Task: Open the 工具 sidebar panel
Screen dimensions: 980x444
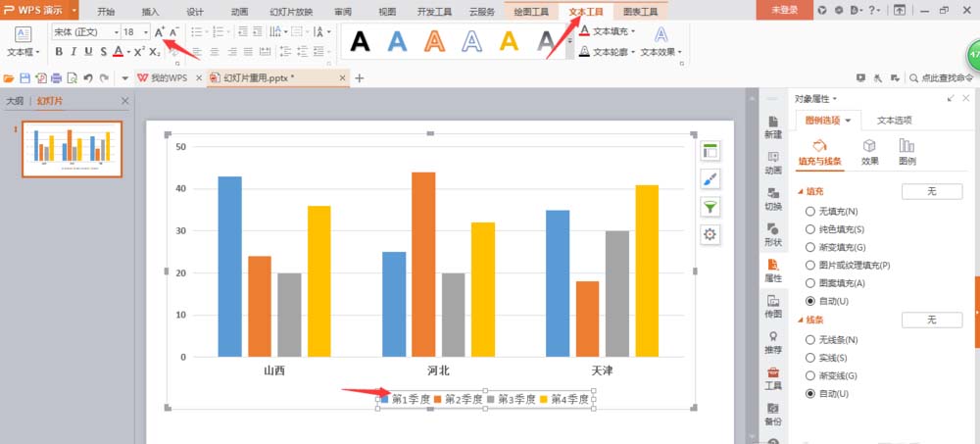Action: (773, 378)
